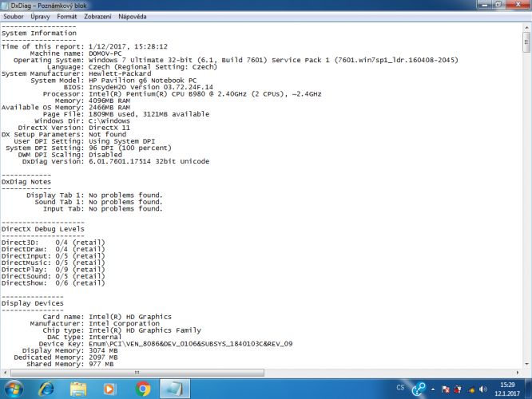Screen dimensions: 532x399
Task: Minimize the DxDiag Notepad window
Action: point(485,5)
